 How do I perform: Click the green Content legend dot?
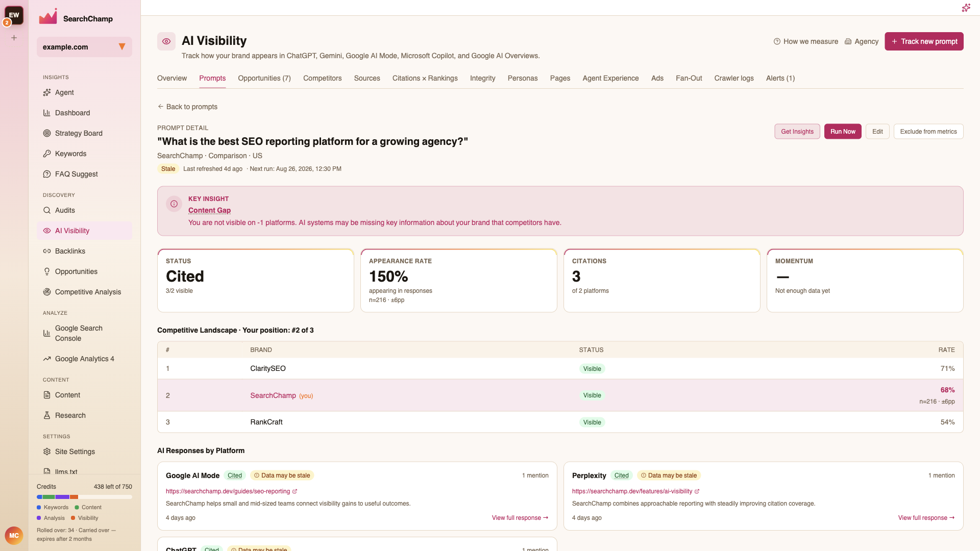[x=77, y=508]
